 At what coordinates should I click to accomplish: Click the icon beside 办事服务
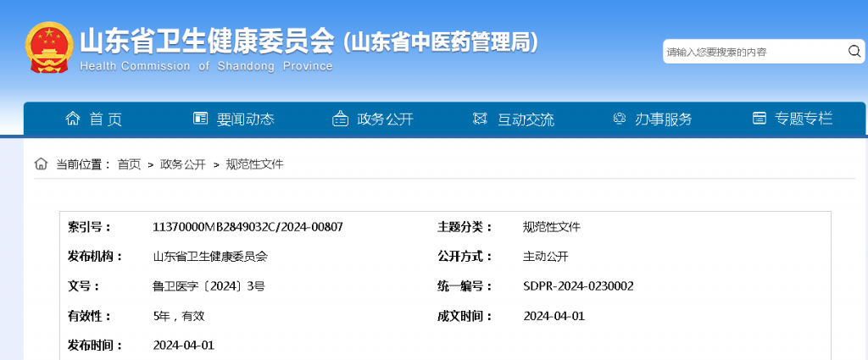[620, 119]
